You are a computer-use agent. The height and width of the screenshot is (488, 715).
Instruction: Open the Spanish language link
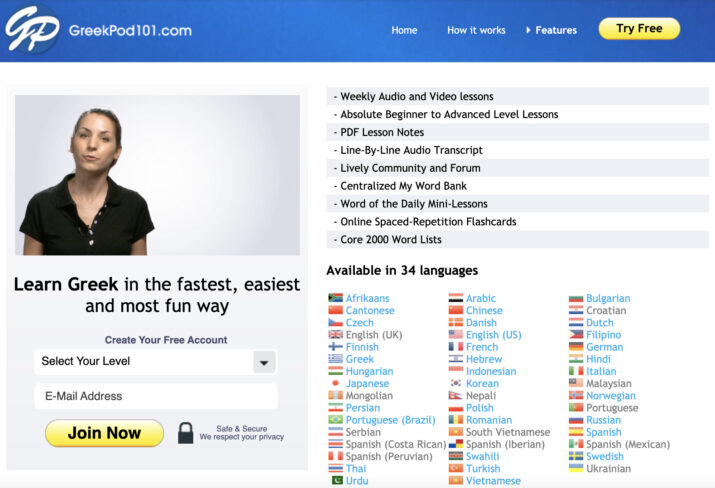point(604,432)
